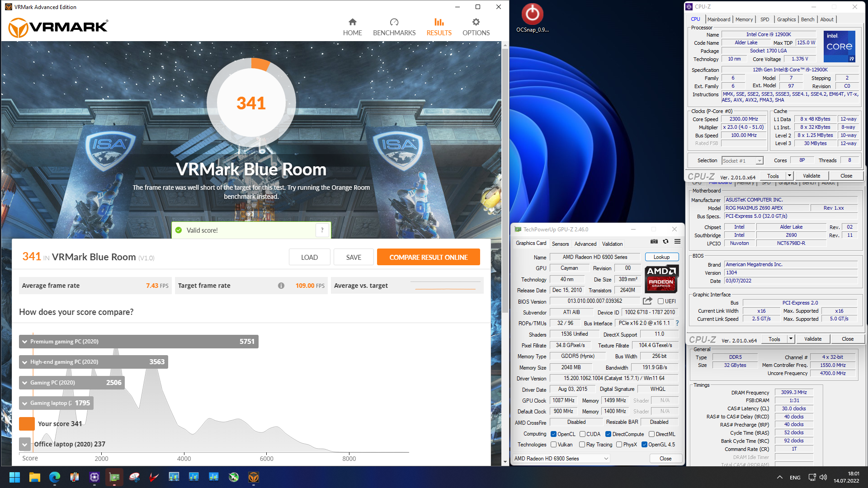The image size is (868, 488).
Task: Click the GPU-Z refresh icon
Action: (665, 242)
